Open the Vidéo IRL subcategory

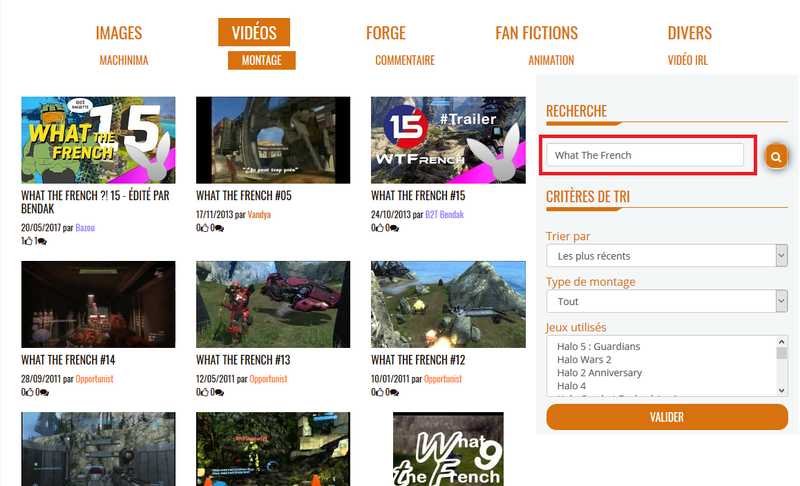(688, 61)
